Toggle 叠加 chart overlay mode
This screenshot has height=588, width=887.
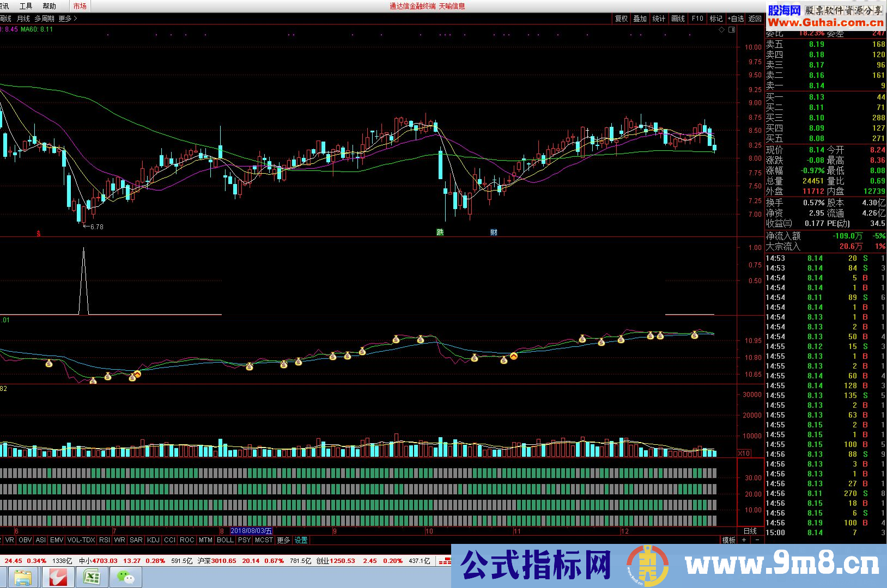pyautogui.click(x=640, y=18)
